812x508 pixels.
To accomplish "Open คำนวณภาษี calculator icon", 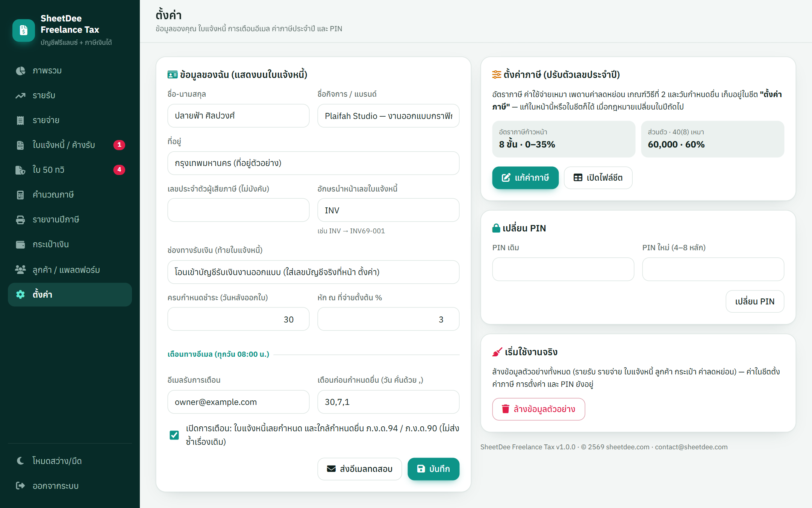I will point(20,195).
